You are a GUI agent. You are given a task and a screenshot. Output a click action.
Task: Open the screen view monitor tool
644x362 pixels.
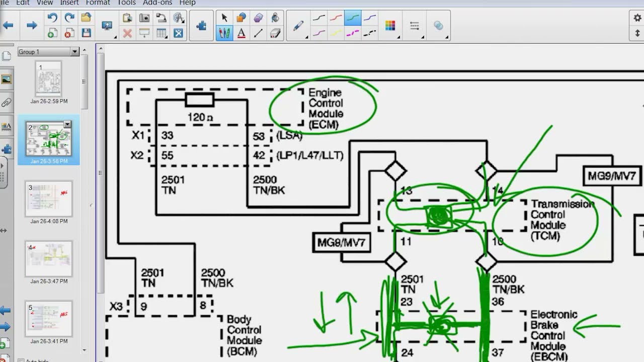(107, 25)
